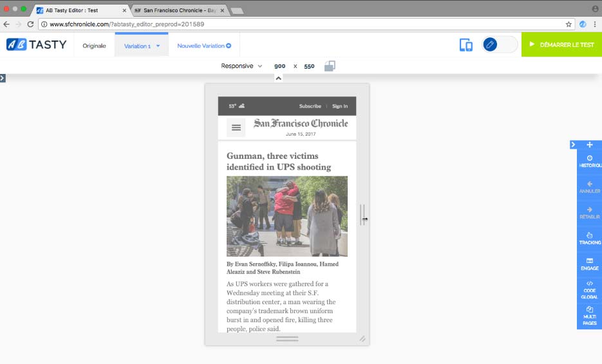Screen dimensions: 602x364
Task: Open the Responsive device dropdown
Action: [x=241, y=66]
